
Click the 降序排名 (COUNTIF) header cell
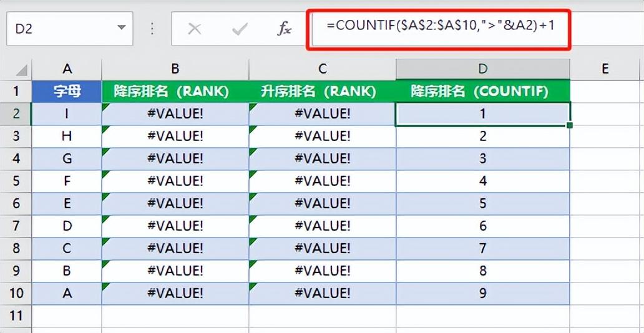tap(483, 91)
